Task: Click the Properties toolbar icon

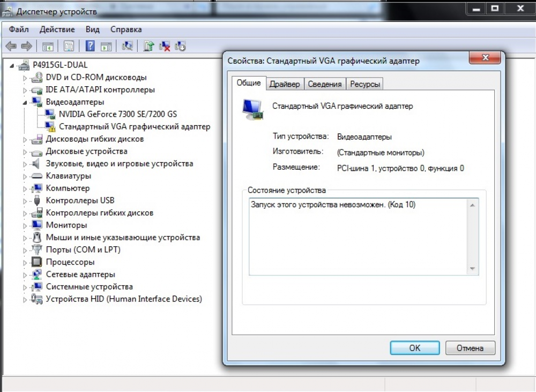Action: 69,46
